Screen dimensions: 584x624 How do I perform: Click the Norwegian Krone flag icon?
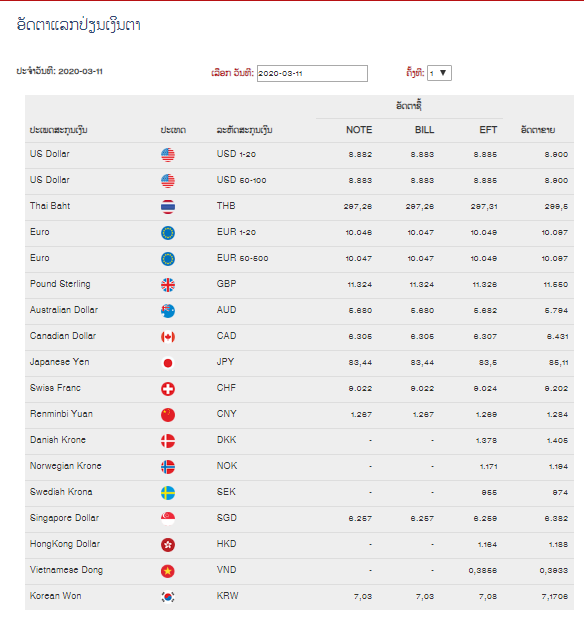coord(168,467)
